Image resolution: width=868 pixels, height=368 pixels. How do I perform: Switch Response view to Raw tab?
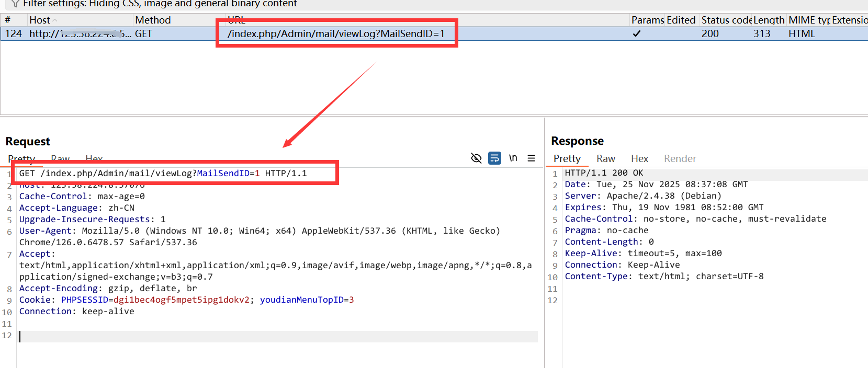pyautogui.click(x=606, y=158)
